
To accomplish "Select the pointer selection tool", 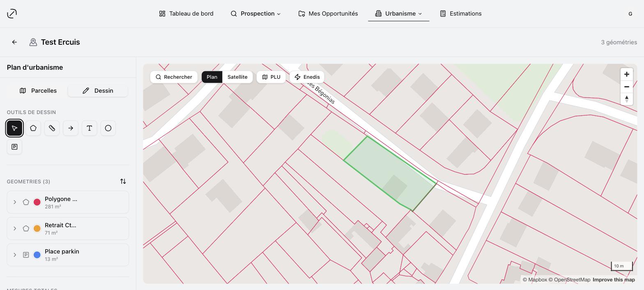I will pos(14,128).
